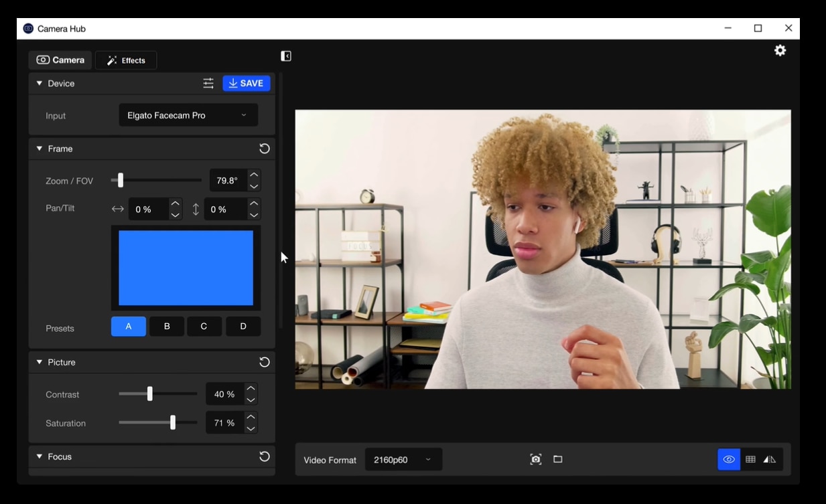826x504 pixels.
Task: Collapse the sidebar using the panel icon
Action: pyautogui.click(x=286, y=56)
